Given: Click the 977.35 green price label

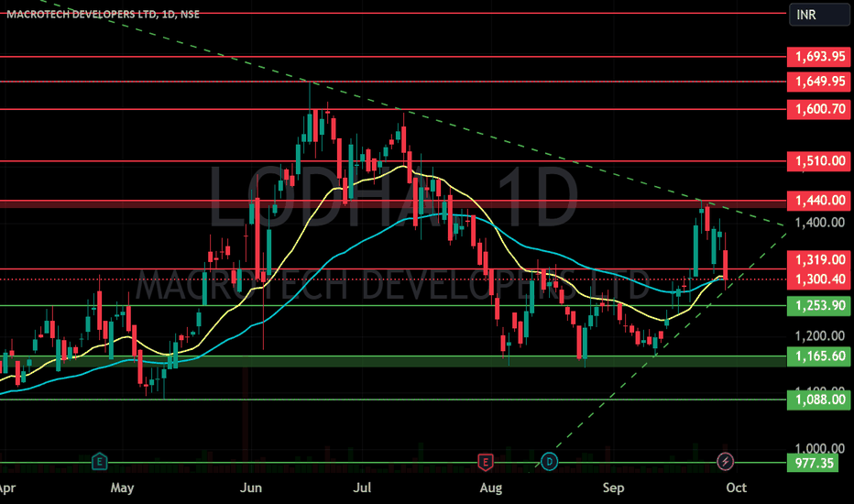Looking at the screenshot, I should (x=813, y=463).
